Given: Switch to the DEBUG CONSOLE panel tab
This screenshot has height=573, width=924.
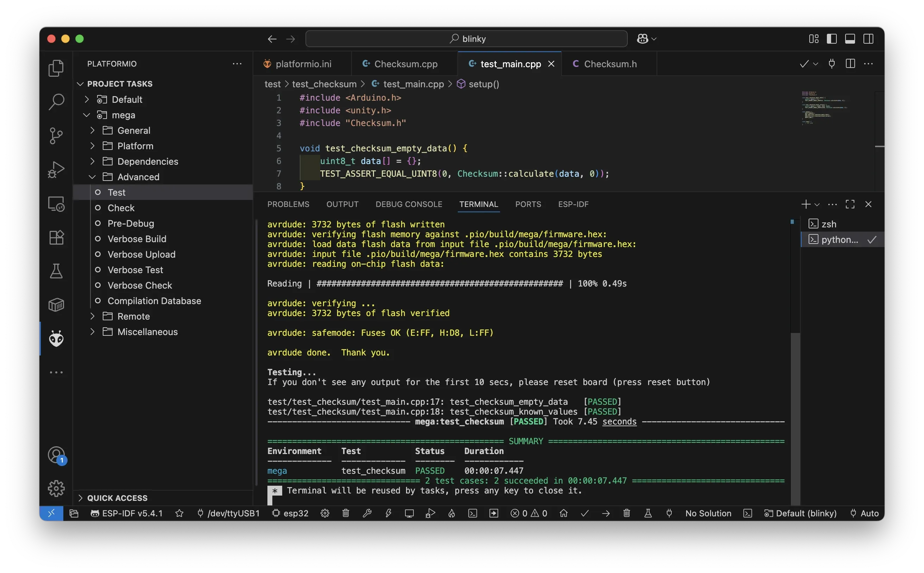Looking at the screenshot, I should coord(409,204).
